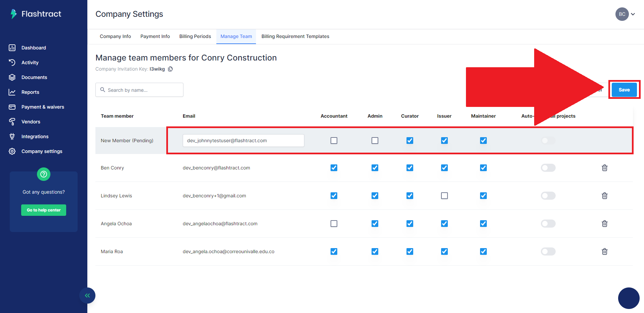644x313 pixels.
Task: Check Accountant for Angela Ochoa
Action: [334, 224]
